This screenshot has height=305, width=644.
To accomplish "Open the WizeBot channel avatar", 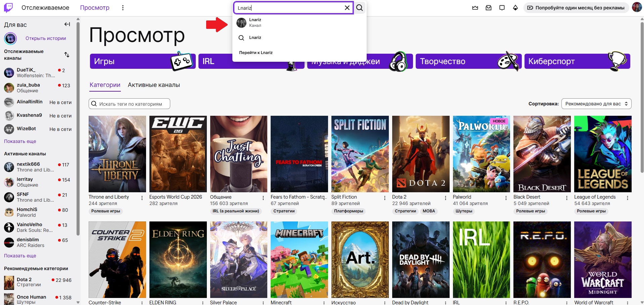I will pyautogui.click(x=9, y=129).
